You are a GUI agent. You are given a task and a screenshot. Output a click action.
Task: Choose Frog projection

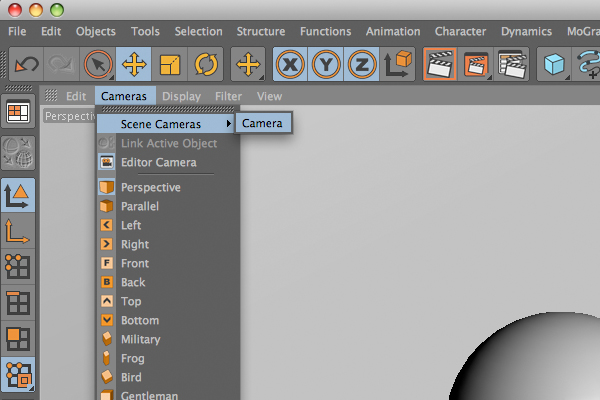pos(166,358)
